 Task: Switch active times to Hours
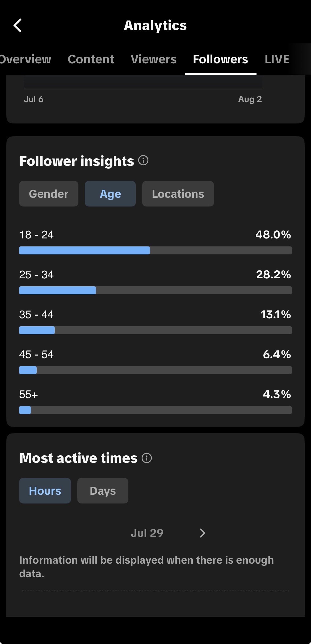coord(45,491)
